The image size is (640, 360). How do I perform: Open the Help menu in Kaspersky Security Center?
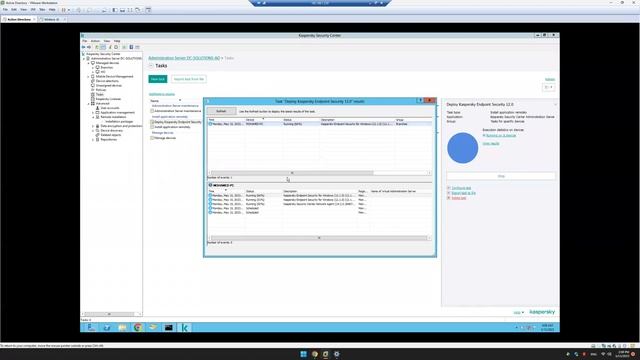[117, 41]
